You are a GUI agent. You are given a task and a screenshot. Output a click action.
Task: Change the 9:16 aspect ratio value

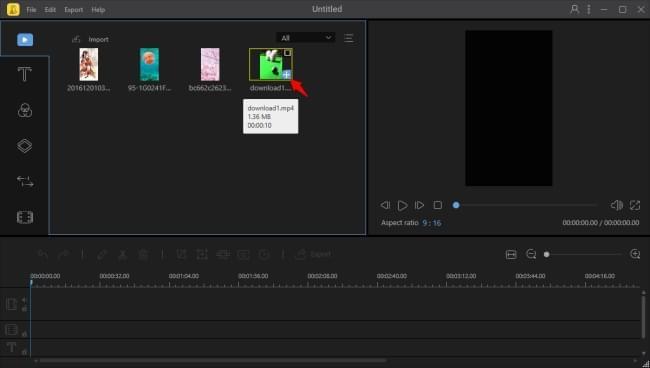[432, 223]
